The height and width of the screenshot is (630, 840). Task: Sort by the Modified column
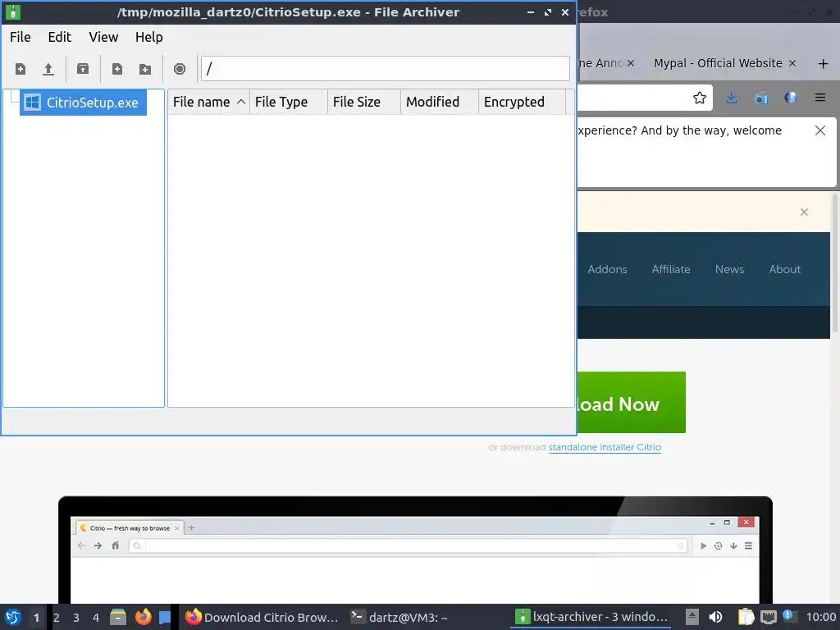(x=440, y=102)
